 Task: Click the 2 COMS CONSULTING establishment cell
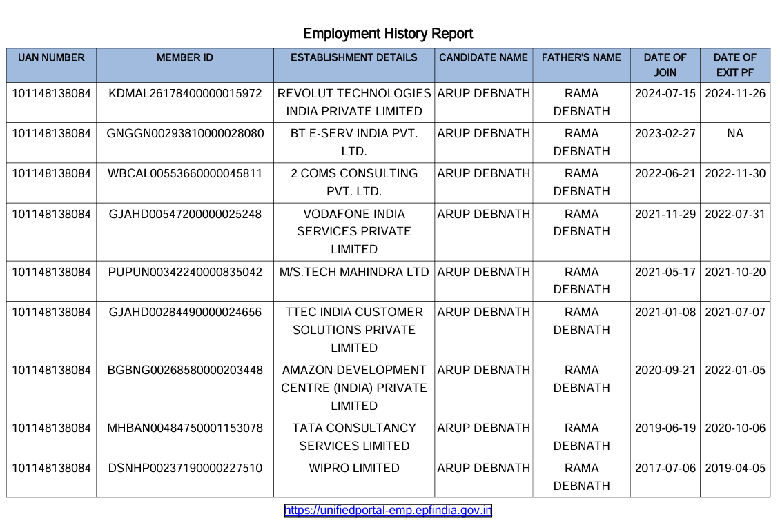354,182
